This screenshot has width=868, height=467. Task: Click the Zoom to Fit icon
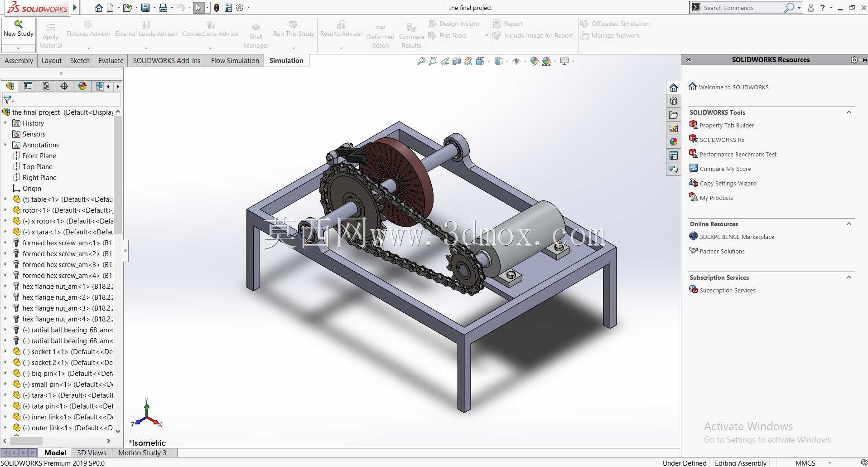pyautogui.click(x=421, y=61)
